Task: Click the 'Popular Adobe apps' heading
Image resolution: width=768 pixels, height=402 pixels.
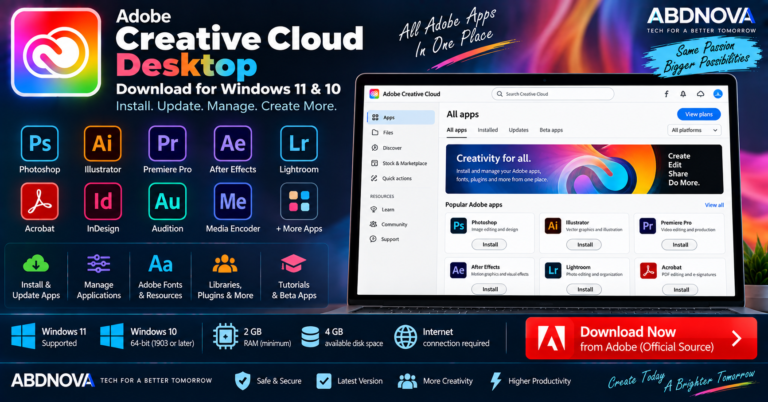Action: 474,205
